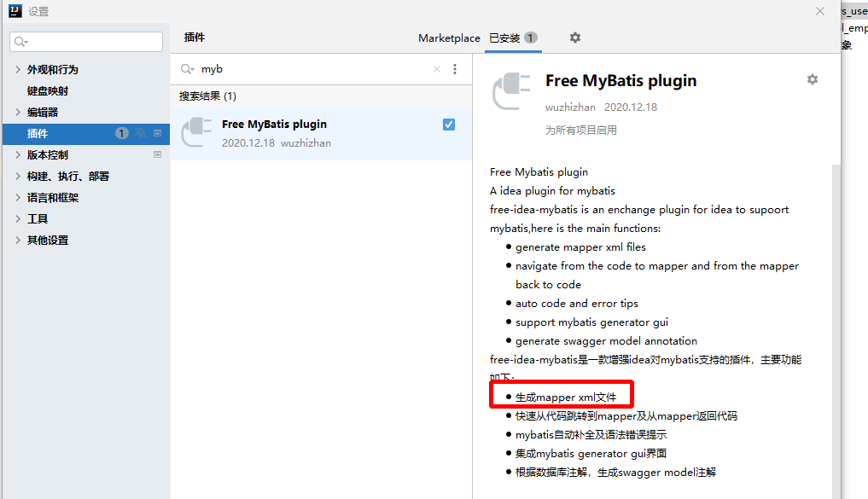Select Free MyBatis plugin in search results
The height and width of the screenshot is (499, 868).
(x=321, y=133)
